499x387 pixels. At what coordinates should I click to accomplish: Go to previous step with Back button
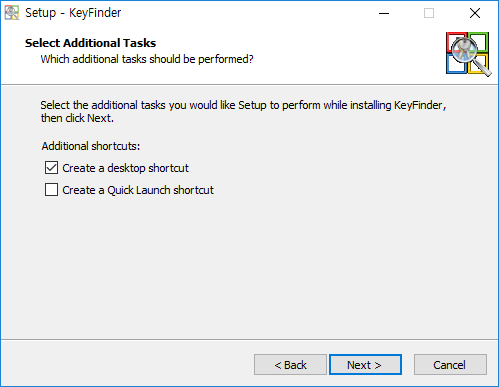[290, 365]
